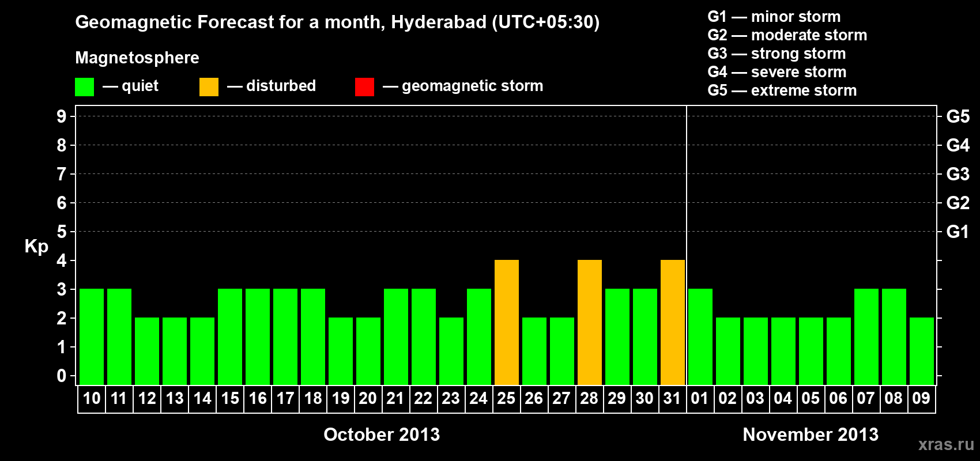Screen dimensions: 980x461
Task: Select the orange bar for October 25
Action: tap(507, 322)
